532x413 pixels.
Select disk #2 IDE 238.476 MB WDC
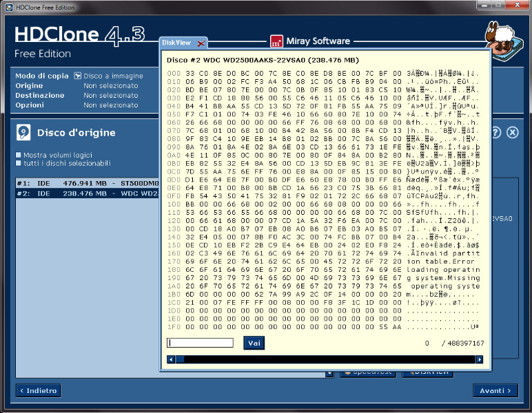pyautogui.click(x=88, y=193)
